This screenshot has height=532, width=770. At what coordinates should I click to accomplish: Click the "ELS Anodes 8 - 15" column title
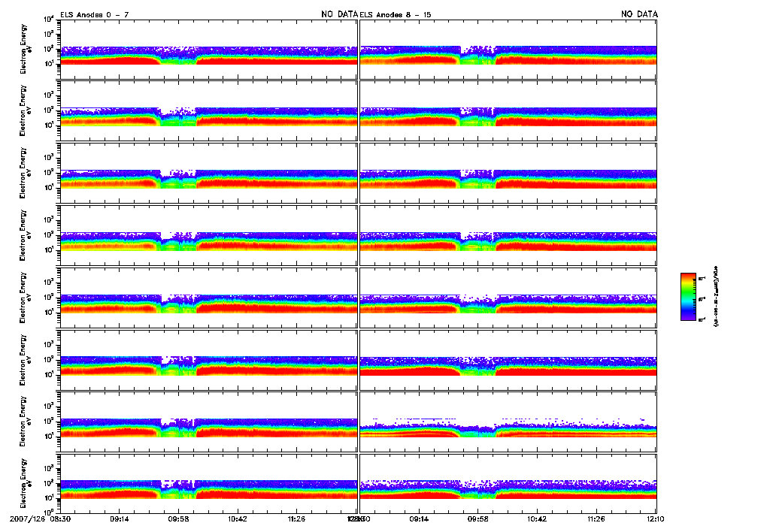(x=396, y=15)
